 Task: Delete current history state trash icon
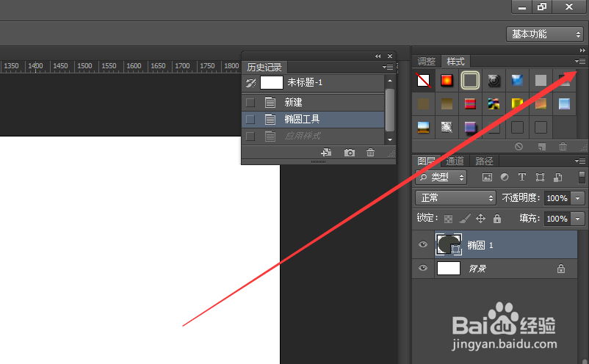coord(370,153)
